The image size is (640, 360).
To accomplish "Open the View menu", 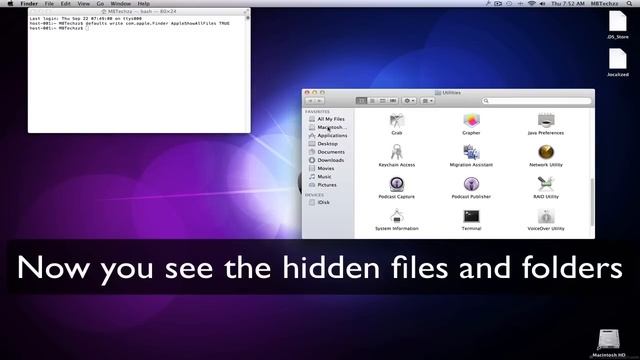I will (x=83, y=3).
